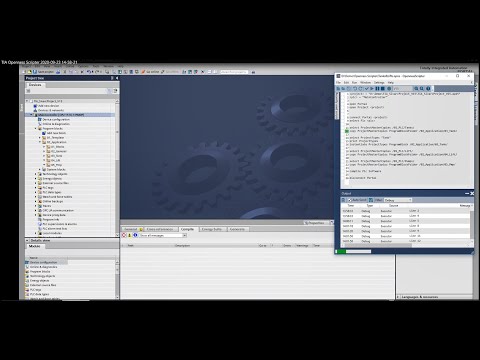The image size is (480, 360).
Task: Select the Devices tab in Project tree
Action: click(35, 85)
